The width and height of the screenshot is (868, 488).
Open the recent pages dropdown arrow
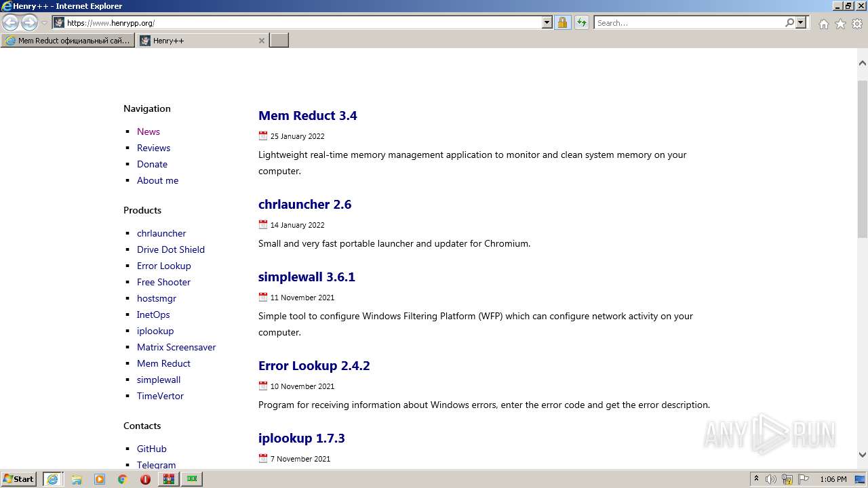click(44, 23)
